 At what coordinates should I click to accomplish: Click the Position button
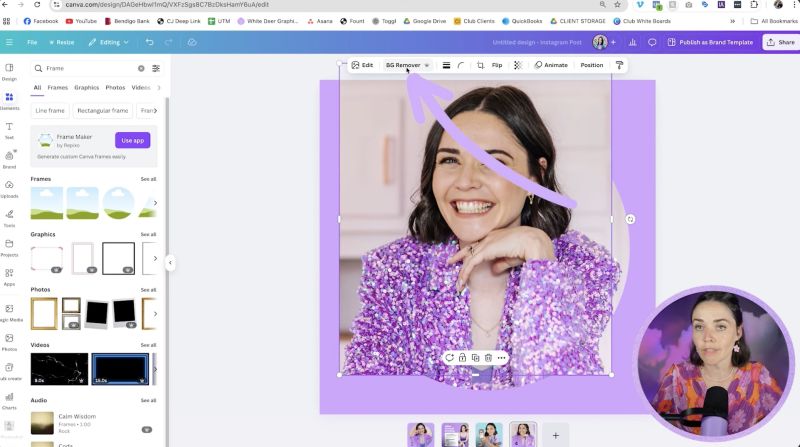pyautogui.click(x=592, y=65)
